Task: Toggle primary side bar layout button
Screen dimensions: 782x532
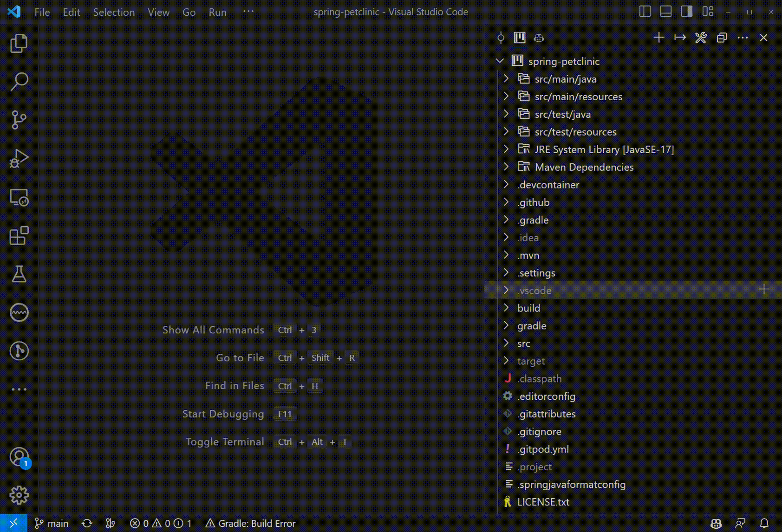Action: [645, 12]
